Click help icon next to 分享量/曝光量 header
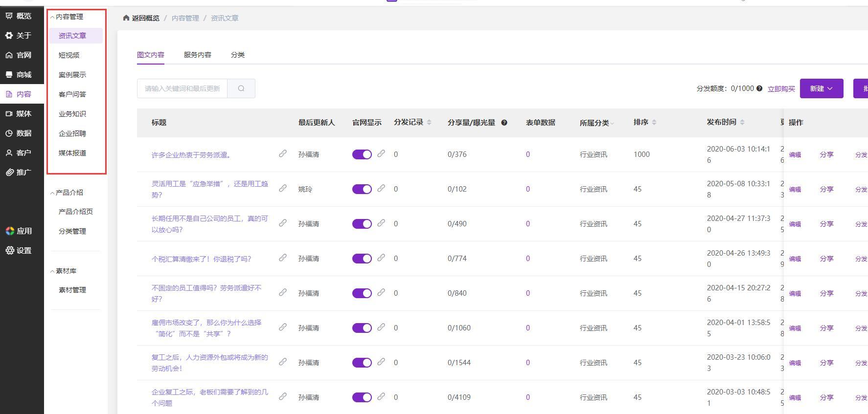Image resolution: width=868 pixels, height=414 pixels. [x=504, y=123]
